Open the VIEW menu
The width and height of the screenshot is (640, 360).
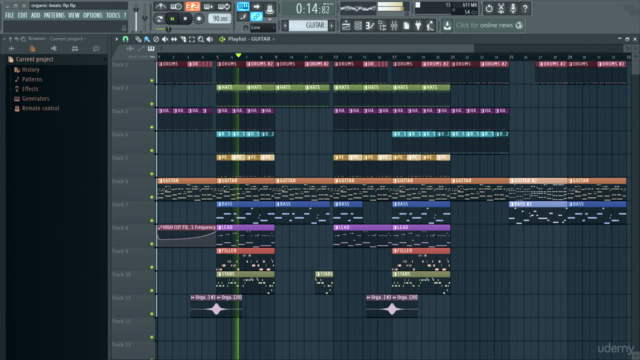click(x=74, y=16)
